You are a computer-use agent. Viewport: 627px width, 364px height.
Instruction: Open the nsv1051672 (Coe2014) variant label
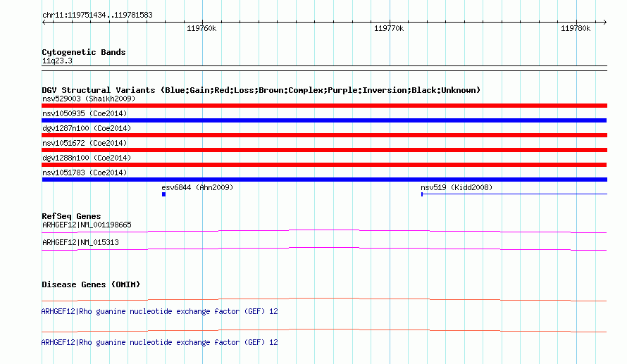coord(85,143)
